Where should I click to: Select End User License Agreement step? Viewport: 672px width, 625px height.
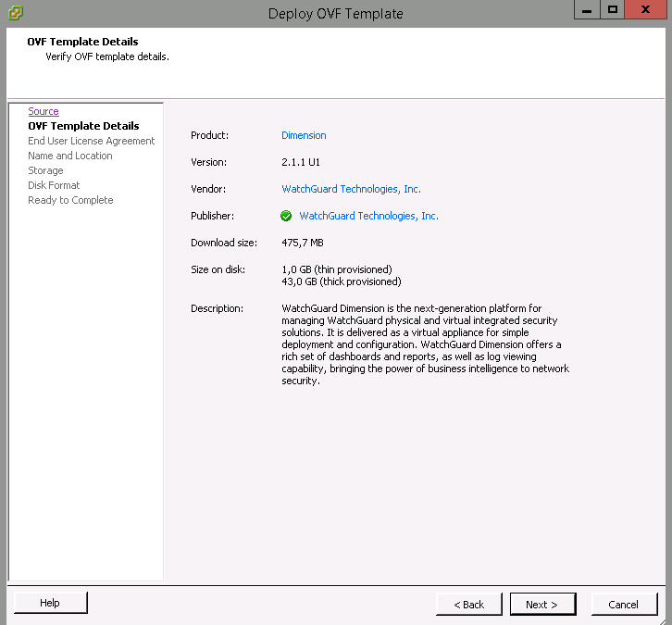point(91,141)
